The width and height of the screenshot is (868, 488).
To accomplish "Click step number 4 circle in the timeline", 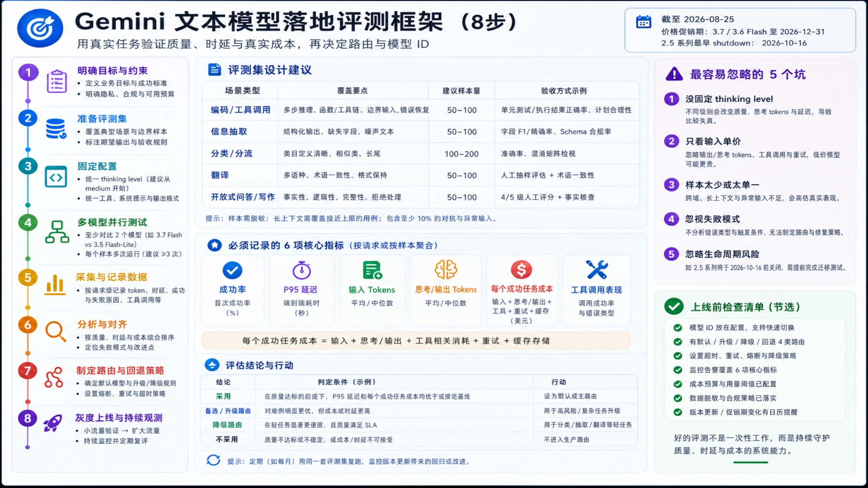I will point(28,223).
